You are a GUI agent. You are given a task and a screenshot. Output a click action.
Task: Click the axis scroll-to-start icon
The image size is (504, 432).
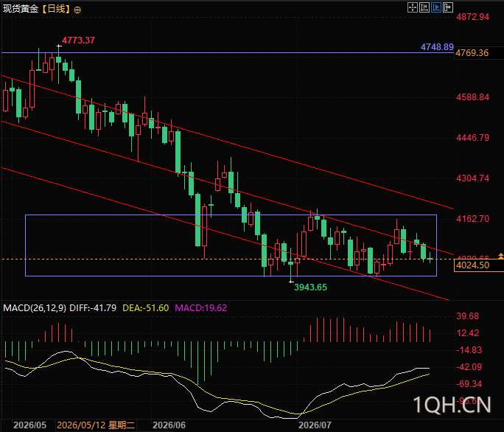pos(424,7)
